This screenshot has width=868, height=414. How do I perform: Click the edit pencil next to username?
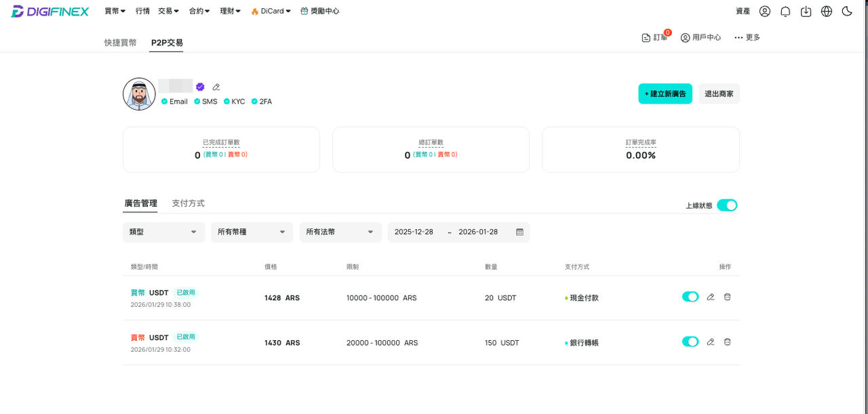click(x=216, y=87)
